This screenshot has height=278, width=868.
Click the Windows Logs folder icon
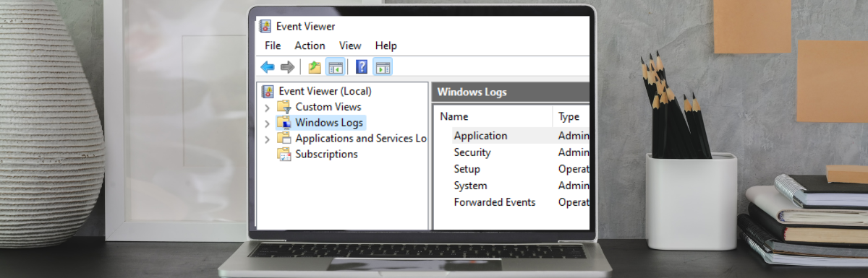284,123
